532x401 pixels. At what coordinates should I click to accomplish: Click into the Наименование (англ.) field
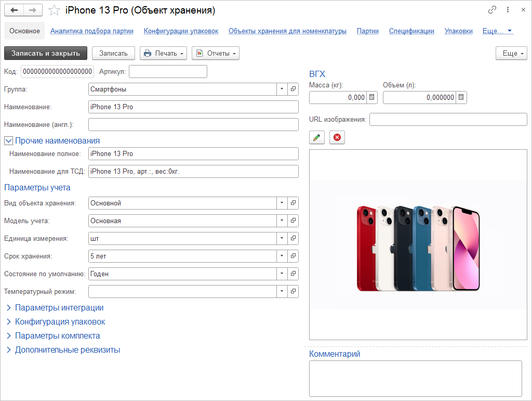click(x=193, y=125)
